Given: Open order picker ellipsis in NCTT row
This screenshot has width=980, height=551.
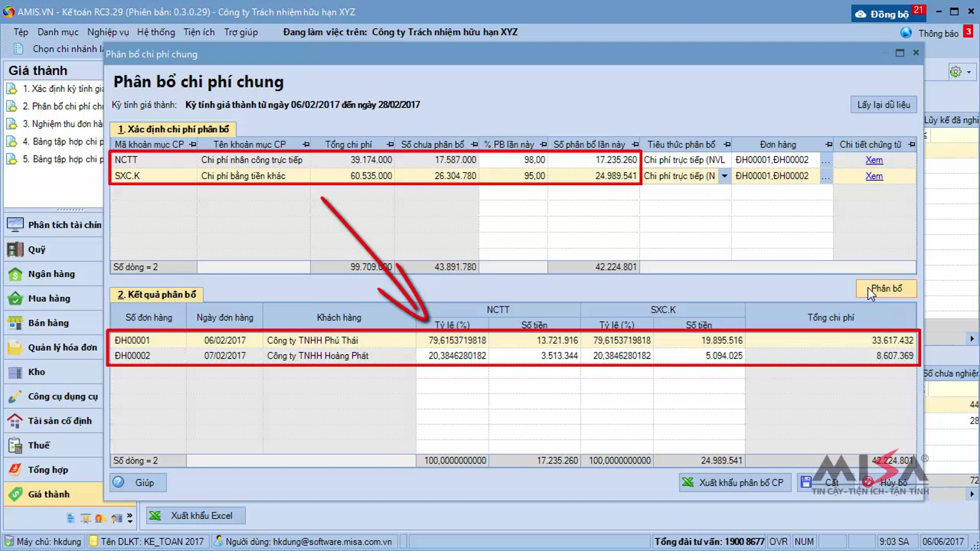Looking at the screenshot, I should [826, 160].
